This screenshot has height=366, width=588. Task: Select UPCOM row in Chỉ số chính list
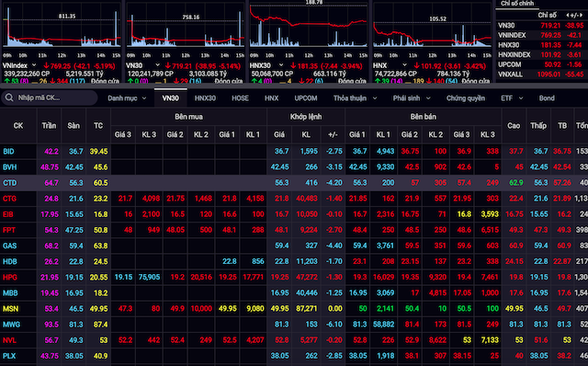pos(541,64)
